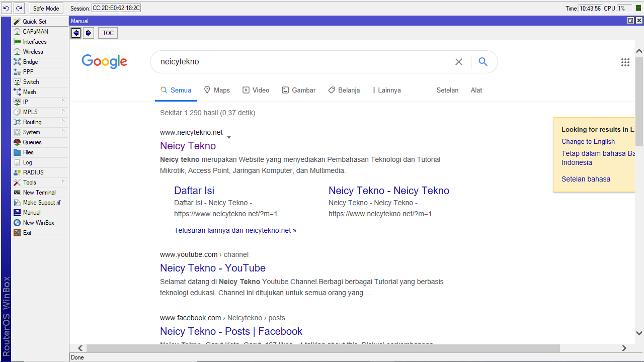Open the Queues menu
Image resolution: width=644 pixels, height=362 pixels.
click(x=40, y=142)
